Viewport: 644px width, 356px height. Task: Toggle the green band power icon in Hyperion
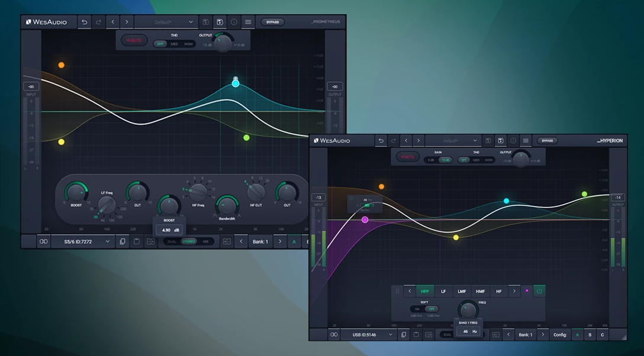[539, 291]
